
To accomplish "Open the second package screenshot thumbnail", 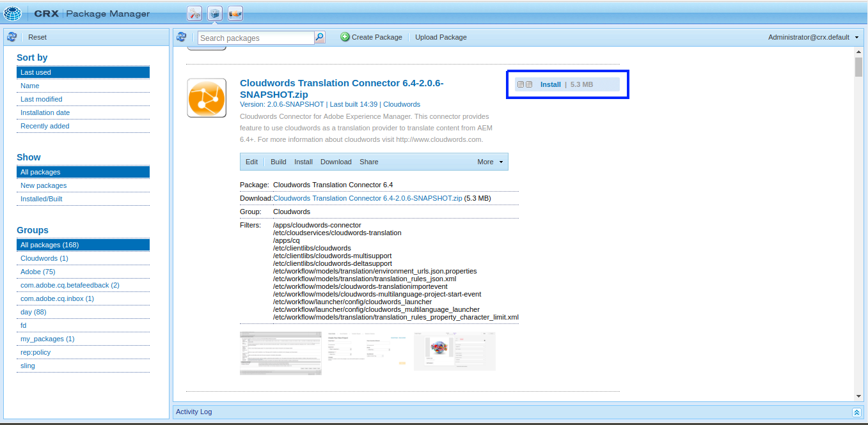I will click(368, 349).
